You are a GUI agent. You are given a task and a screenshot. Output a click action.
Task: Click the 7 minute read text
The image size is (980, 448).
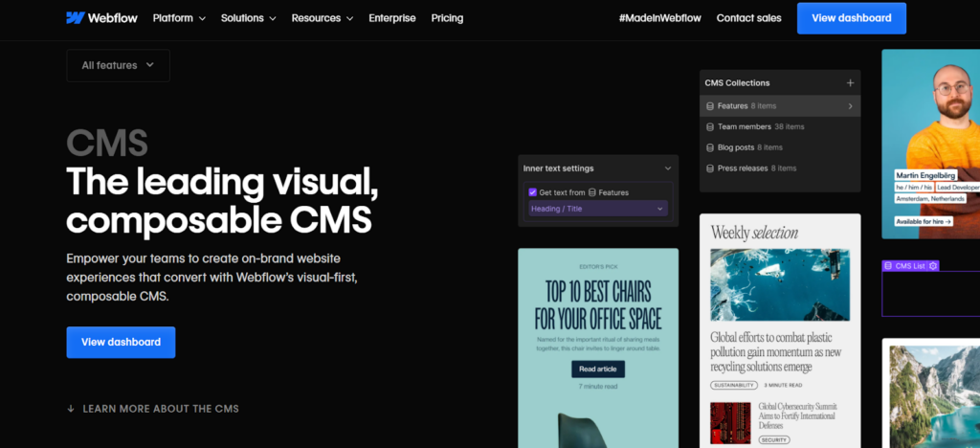[x=597, y=387]
